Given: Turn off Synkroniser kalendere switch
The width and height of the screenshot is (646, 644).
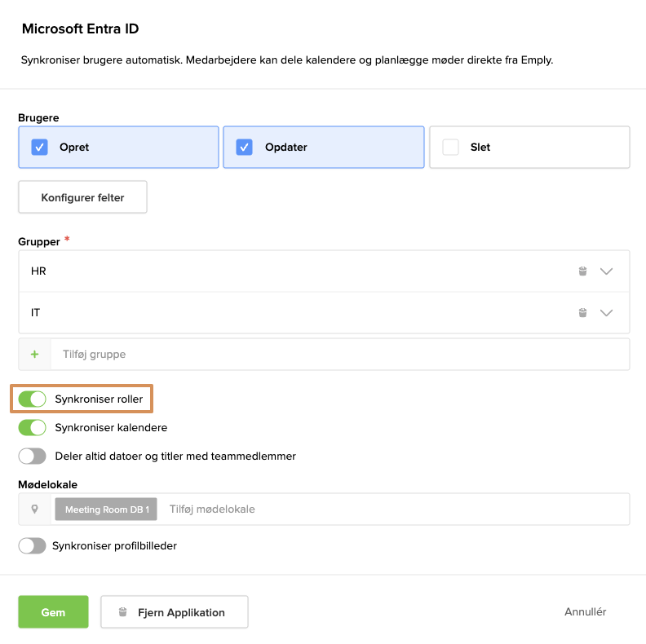Looking at the screenshot, I should pyautogui.click(x=33, y=428).
